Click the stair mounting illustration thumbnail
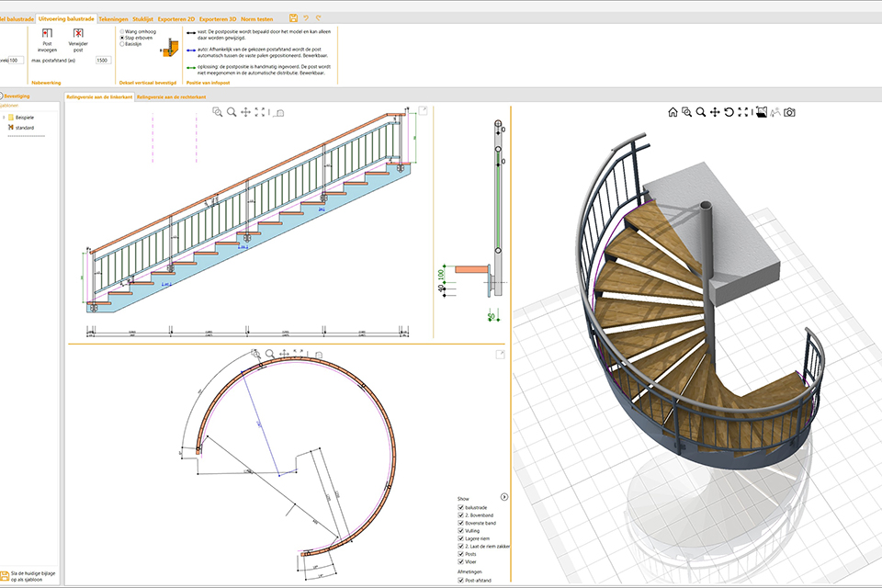This screenshot has height=588, width=882. (x=170, y=48)
